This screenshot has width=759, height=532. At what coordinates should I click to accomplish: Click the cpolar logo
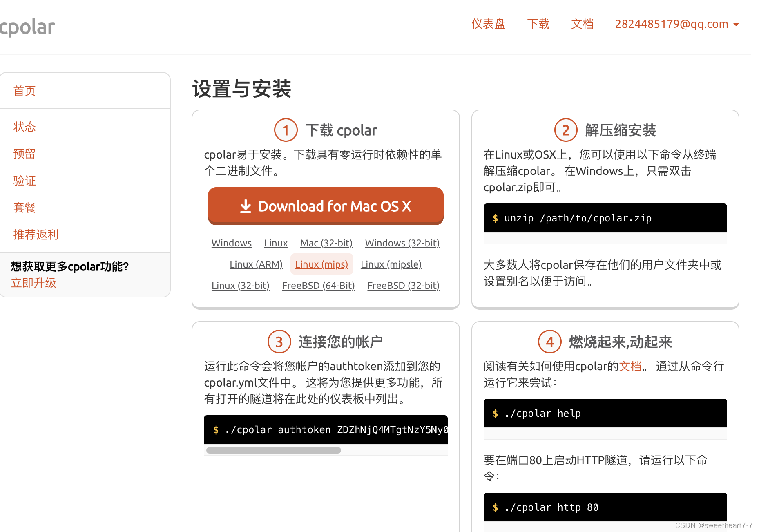tap(27, 27)
